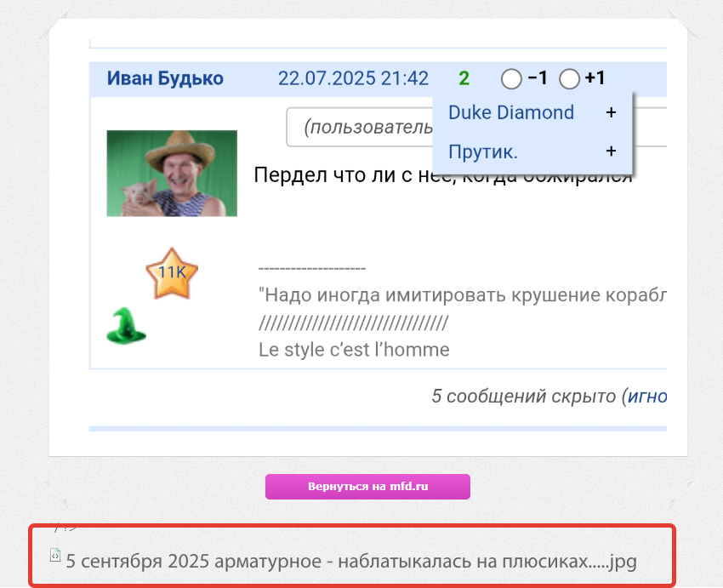
Task: Click the green wizard hat icon
Action: pos(126,326)
